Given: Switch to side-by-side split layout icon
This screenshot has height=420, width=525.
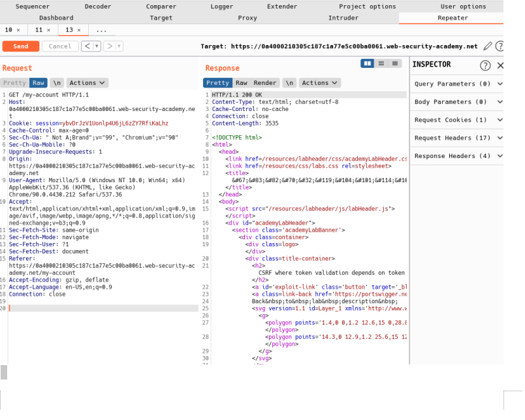Looking at the screenshot, I should (x=367, y=63).
